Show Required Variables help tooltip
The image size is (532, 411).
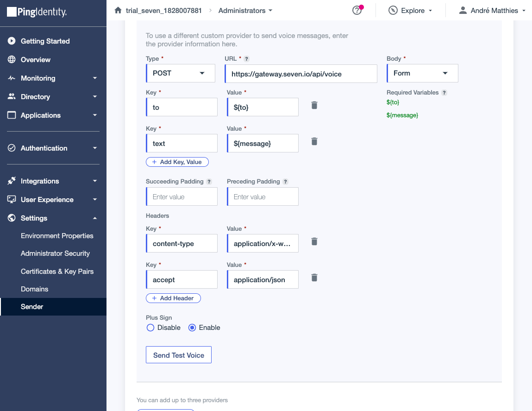(x=444, y=93)
